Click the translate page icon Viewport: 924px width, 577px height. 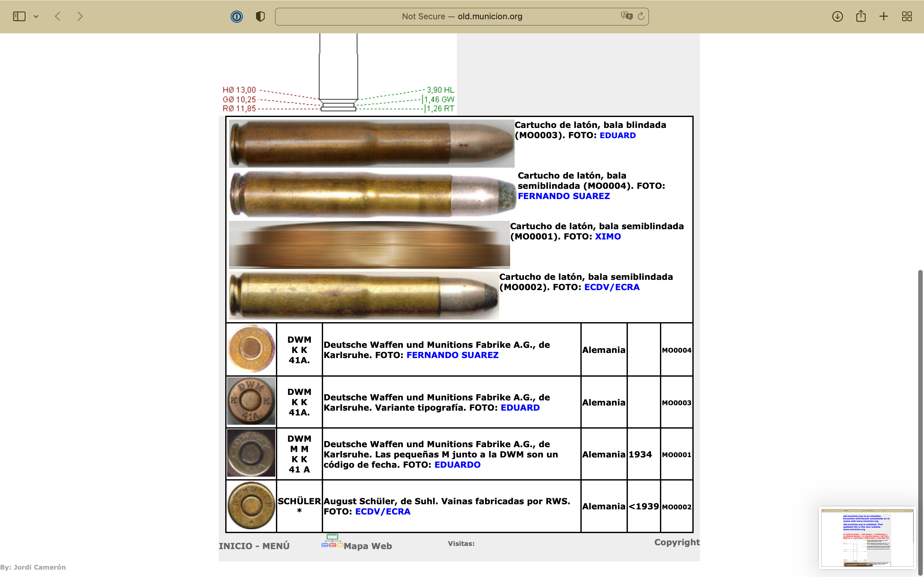click(x=626, y=16)
